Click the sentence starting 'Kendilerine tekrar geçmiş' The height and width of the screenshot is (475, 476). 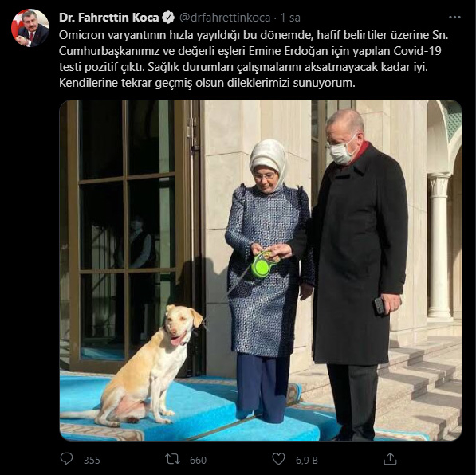(x=207, y=83)
